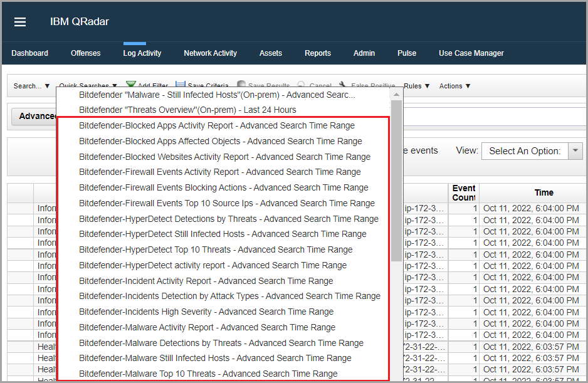Image resolution: width=588 pixels, height=383 pixels.
Task: Open the Rules dropdown
Action: (x=416, y=86)
